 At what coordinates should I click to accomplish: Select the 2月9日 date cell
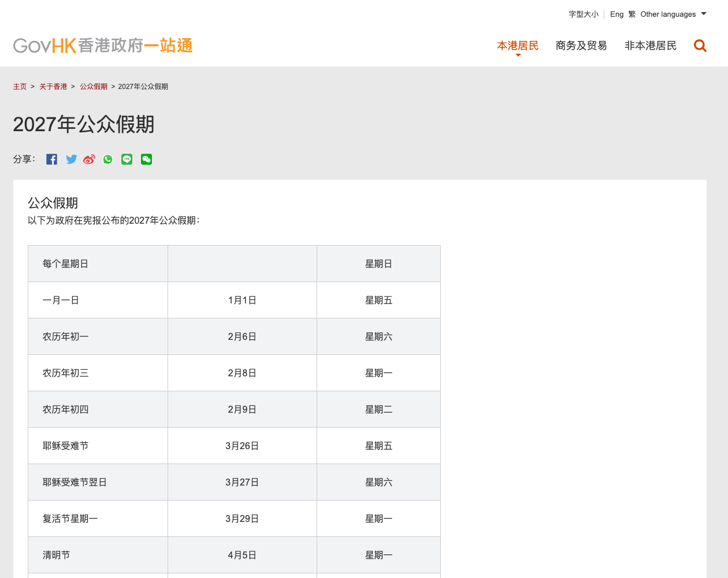pos(242,409)
